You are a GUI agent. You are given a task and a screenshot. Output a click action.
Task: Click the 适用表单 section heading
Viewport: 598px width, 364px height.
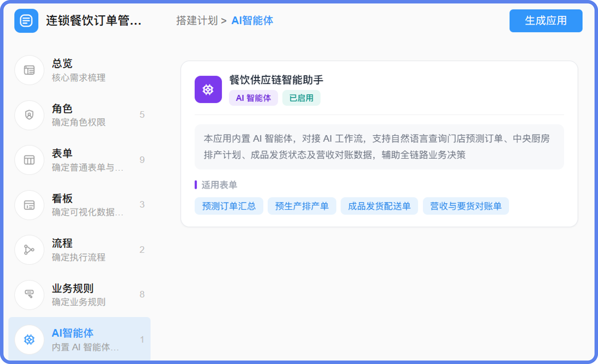click(x=219, y=185)
